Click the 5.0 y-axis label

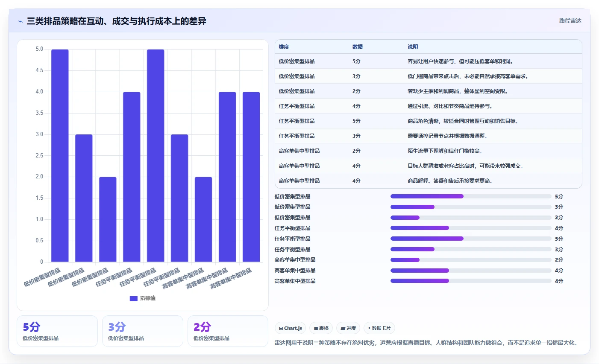pos(39,49)
